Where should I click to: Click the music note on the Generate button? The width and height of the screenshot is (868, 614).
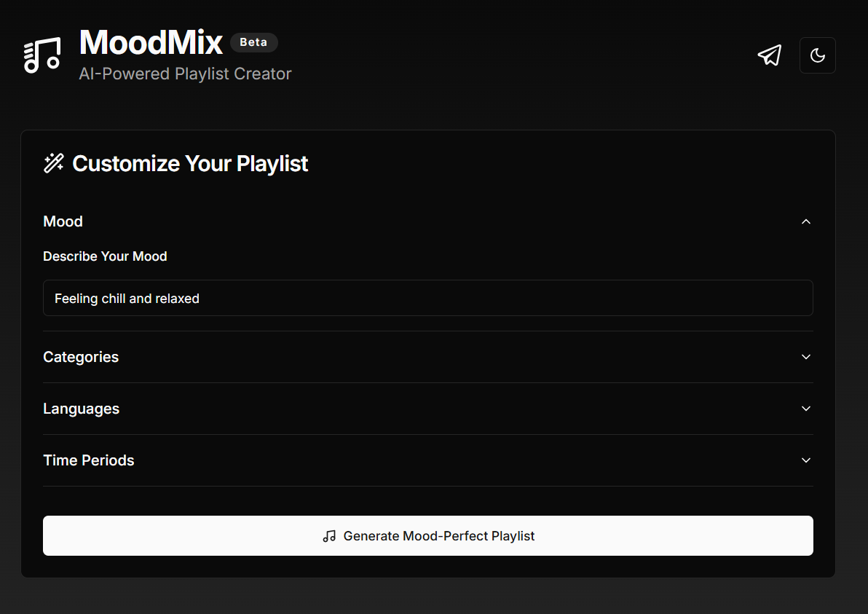tap(328, 535)
